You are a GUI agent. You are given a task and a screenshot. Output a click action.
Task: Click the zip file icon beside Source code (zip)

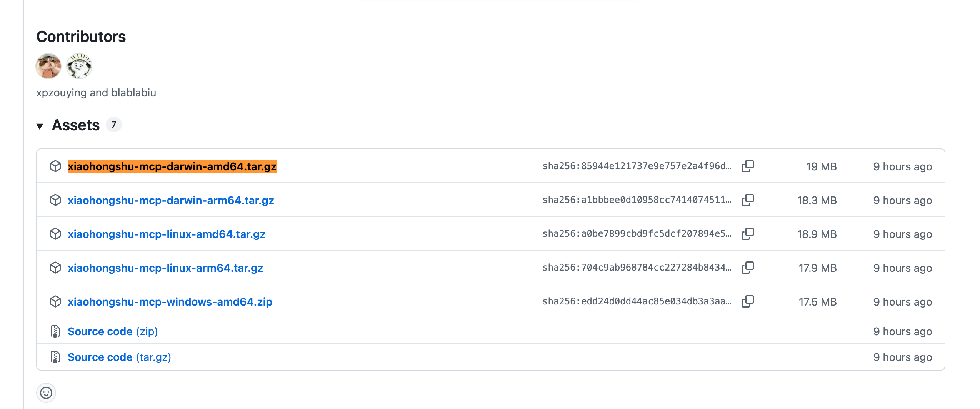click(55, 331)
